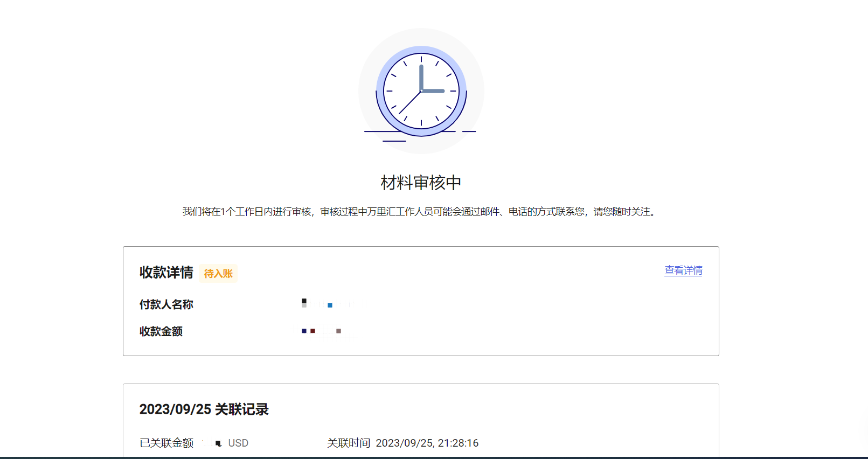Image resolution: width=868 pixels, height=459 pixels.
Task: Open the 查看详情 link
Action: 683,270
